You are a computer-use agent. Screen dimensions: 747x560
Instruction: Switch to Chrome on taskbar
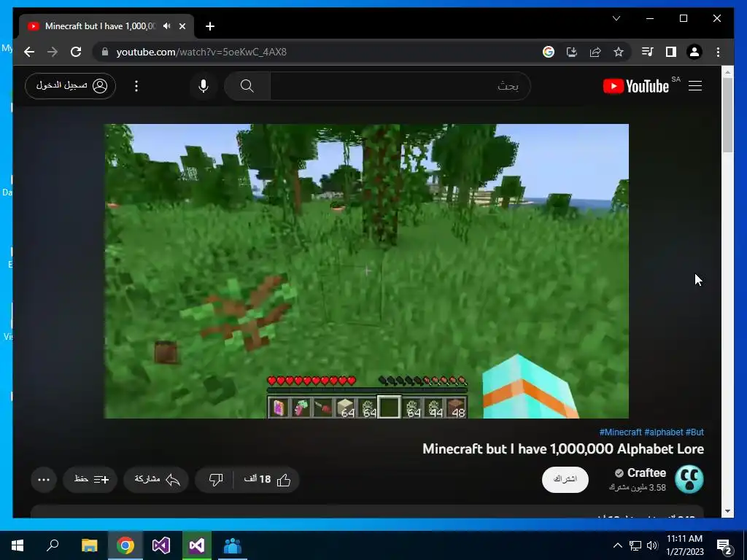pos(125,545)
